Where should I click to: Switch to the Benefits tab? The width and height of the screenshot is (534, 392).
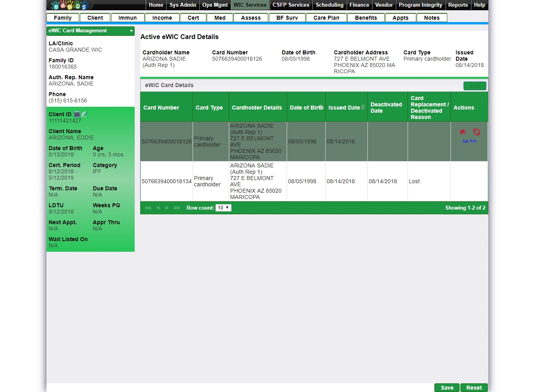366,18
